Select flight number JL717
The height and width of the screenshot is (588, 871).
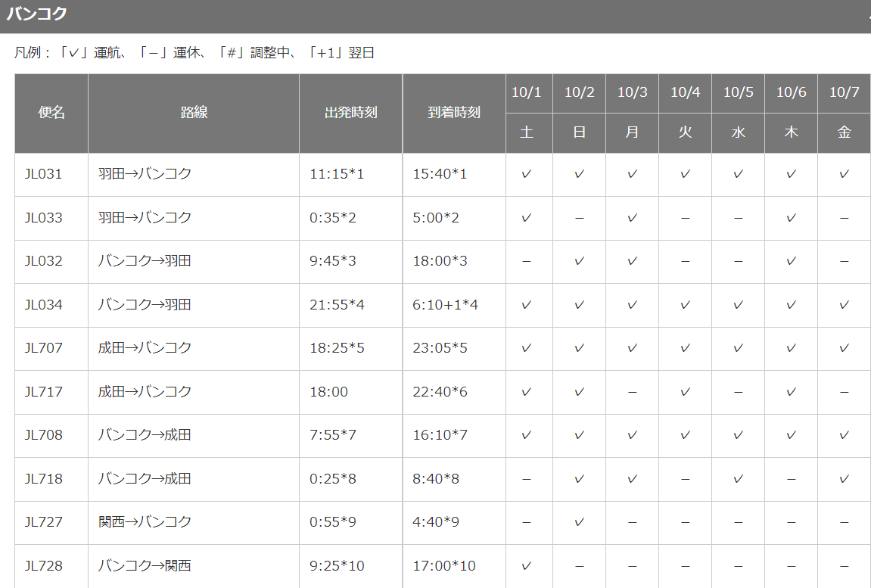coord(43,392)
